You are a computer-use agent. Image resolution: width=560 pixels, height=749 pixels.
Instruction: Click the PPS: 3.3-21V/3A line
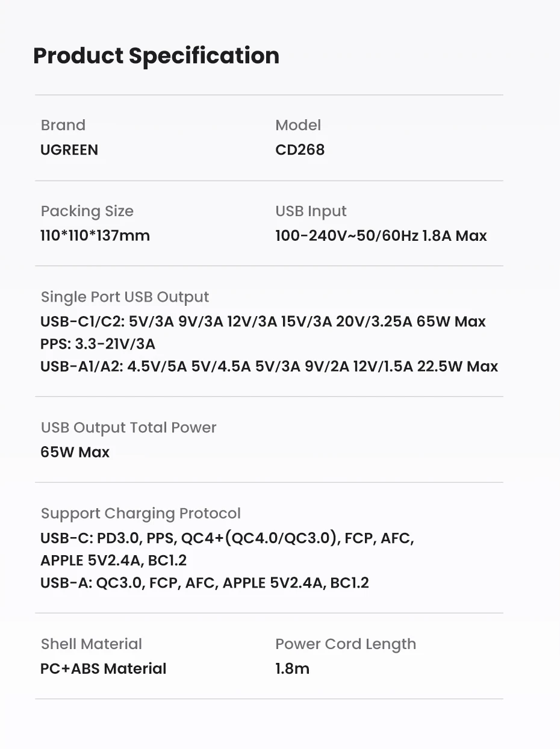(98, 344)
